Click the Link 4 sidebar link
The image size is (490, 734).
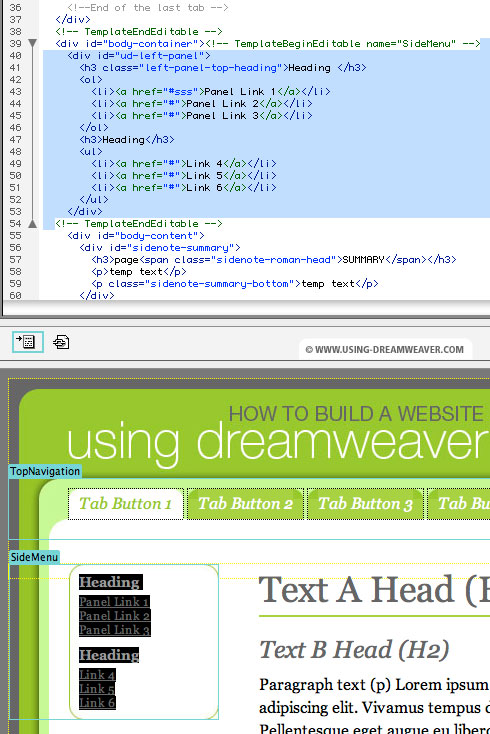coord(97,675)
